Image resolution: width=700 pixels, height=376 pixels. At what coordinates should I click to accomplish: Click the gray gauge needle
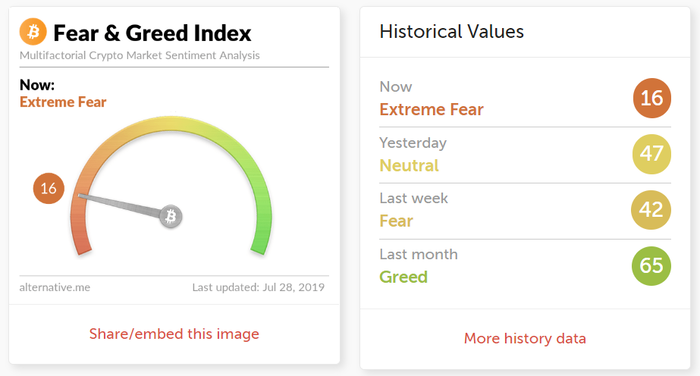[x=120, y=205]
